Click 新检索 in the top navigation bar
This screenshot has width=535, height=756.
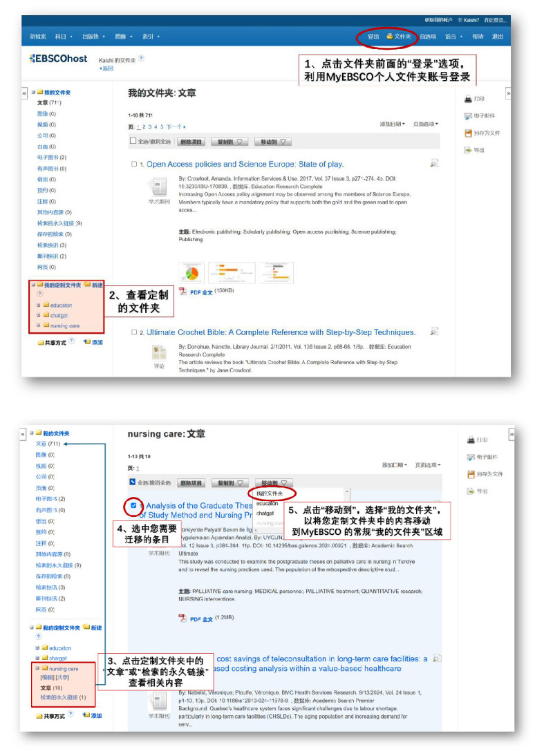(x=38, y=36)
